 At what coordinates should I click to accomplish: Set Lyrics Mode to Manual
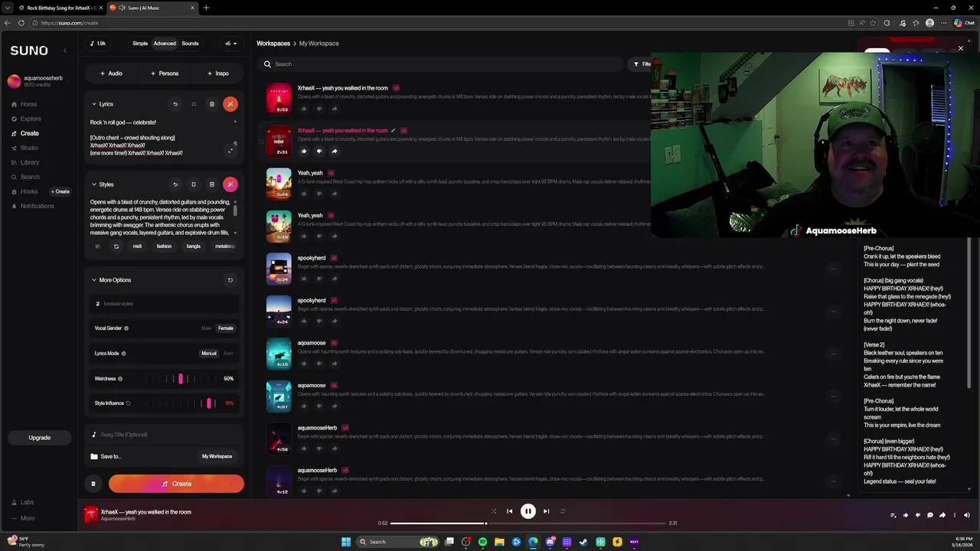pyautogui.click(x=209, y=354)
